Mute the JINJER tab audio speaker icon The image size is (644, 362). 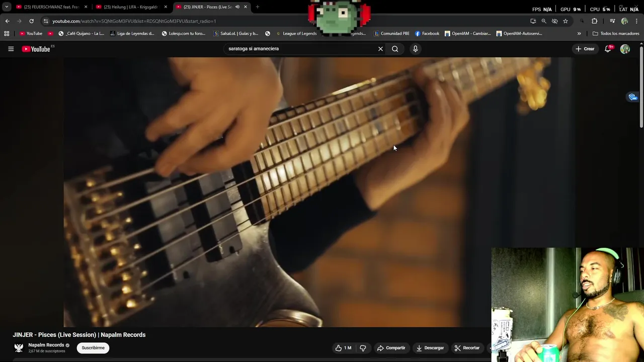237,7
